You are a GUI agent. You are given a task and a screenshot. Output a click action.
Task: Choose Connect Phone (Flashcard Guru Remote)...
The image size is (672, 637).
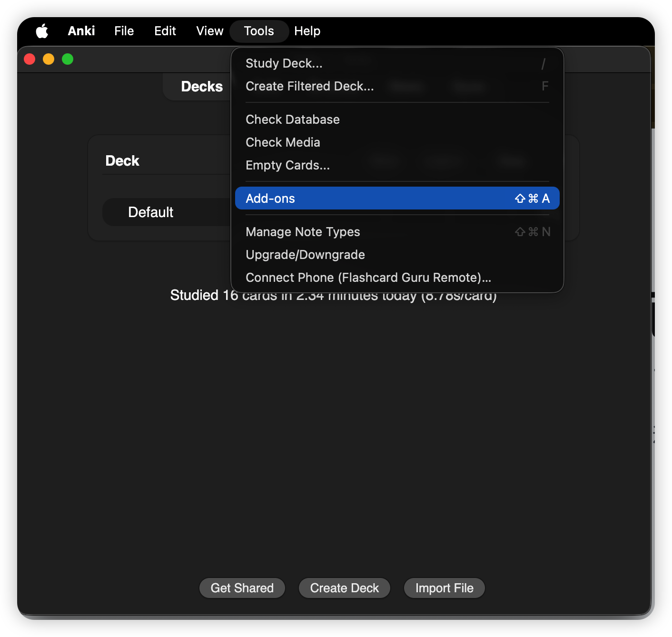[x=397, y=278]
